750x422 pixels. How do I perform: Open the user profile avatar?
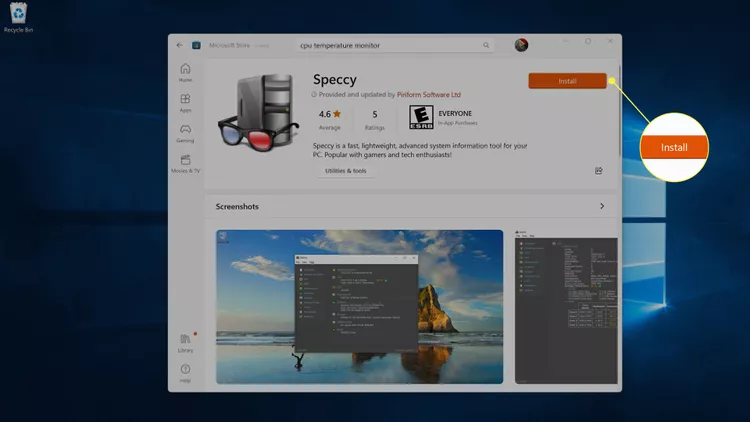click(521, 45)
